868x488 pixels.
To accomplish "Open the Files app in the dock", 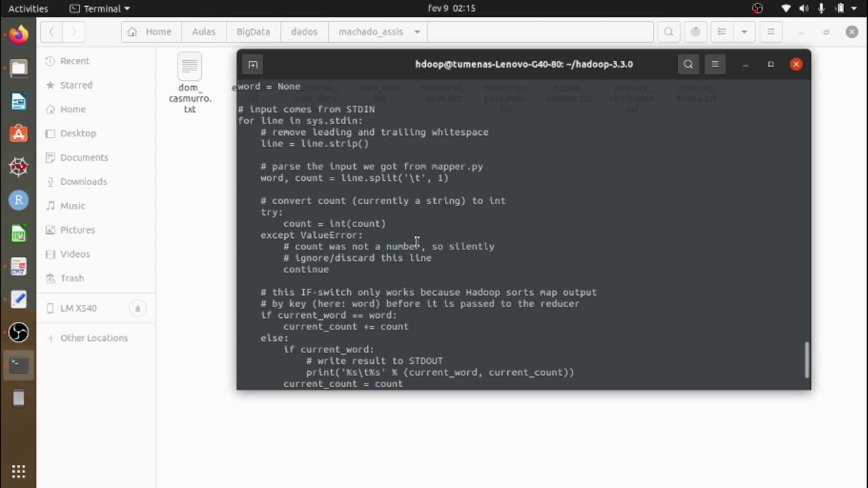I will pos(18,68).
